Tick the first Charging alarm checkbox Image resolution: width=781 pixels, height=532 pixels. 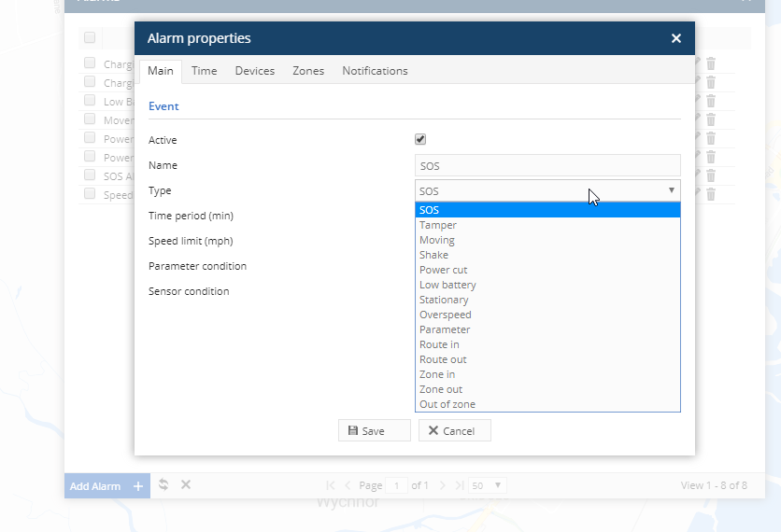tap(90, 63)
